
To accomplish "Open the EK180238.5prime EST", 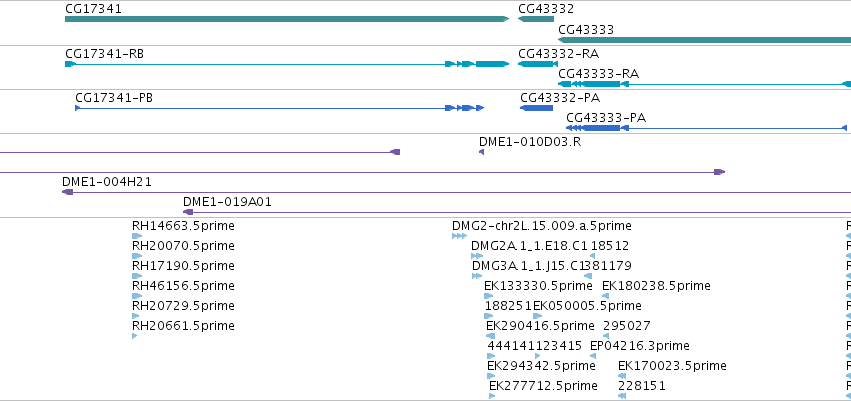I will (606, 296).
